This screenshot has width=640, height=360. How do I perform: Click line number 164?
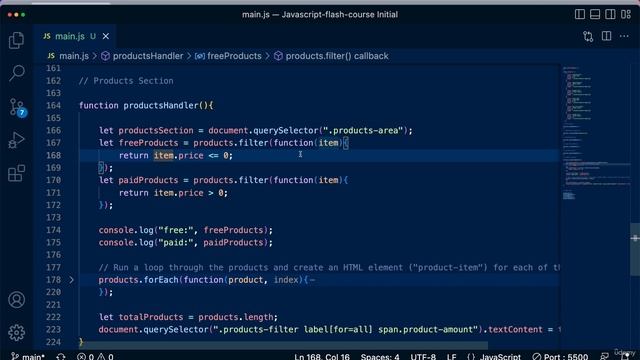pyautogui.click(x=53, y=106)
